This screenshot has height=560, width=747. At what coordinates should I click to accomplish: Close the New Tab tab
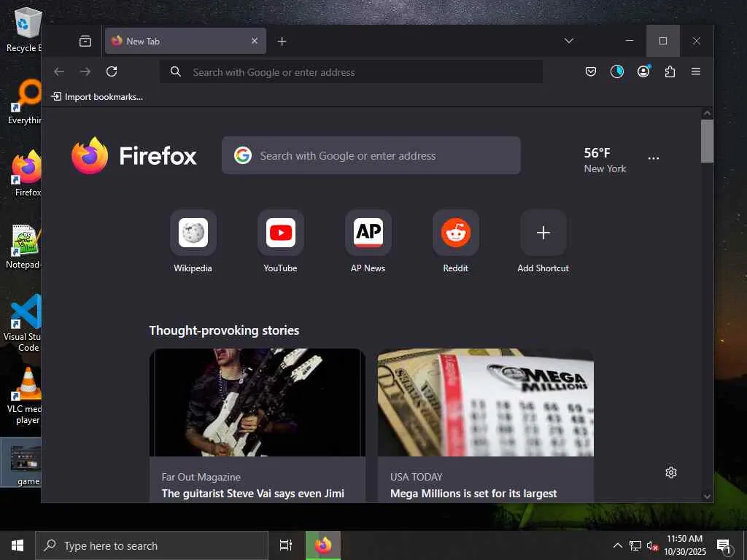[x=255, y=41]
